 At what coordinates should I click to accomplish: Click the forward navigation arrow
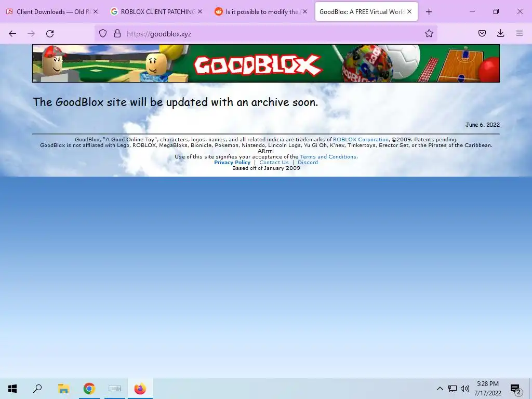pyautogui.click(x=31, y=34)
